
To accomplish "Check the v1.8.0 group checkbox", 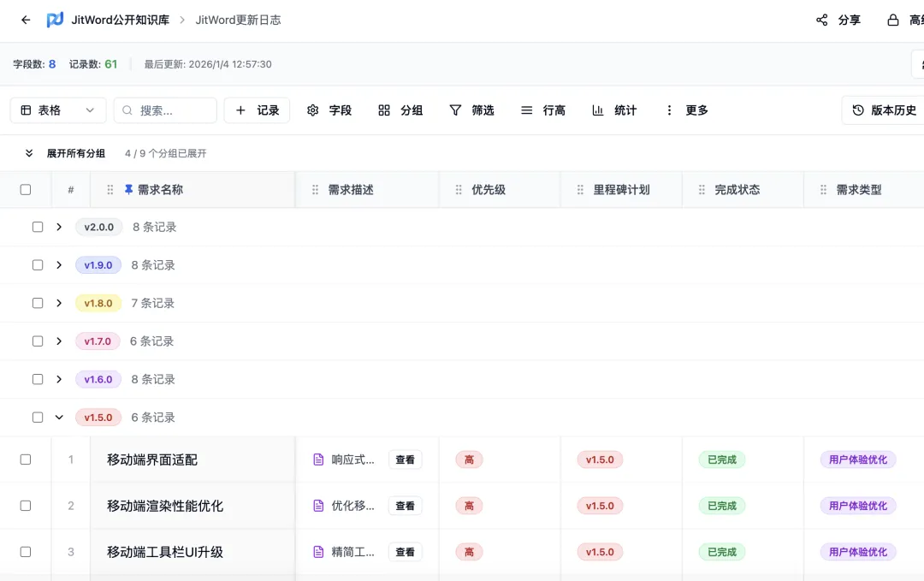I will point(38,303).
